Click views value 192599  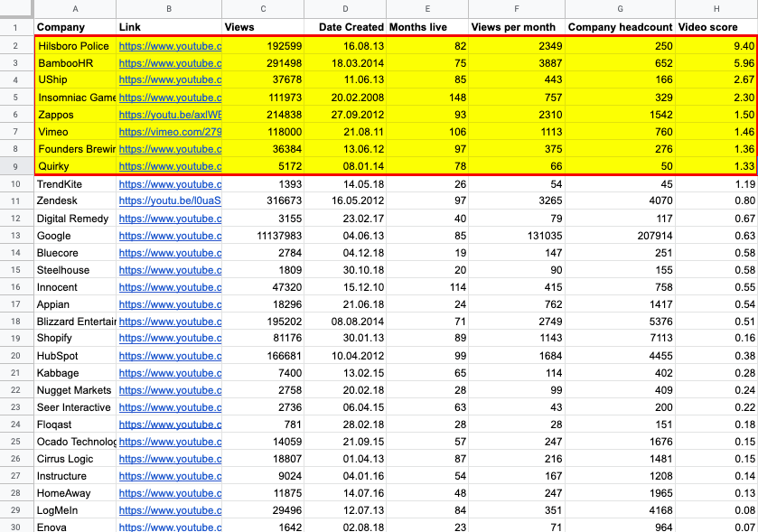pyautogui.click(x=263, y=46)
